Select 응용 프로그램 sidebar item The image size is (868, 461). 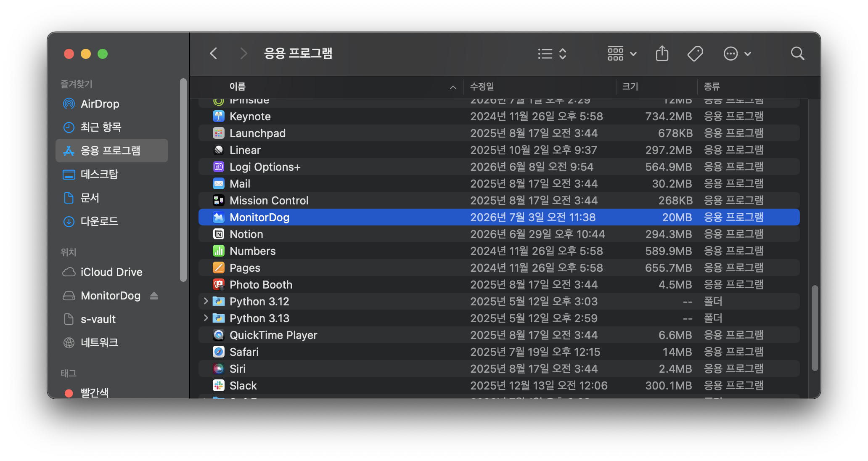(111, 151)
